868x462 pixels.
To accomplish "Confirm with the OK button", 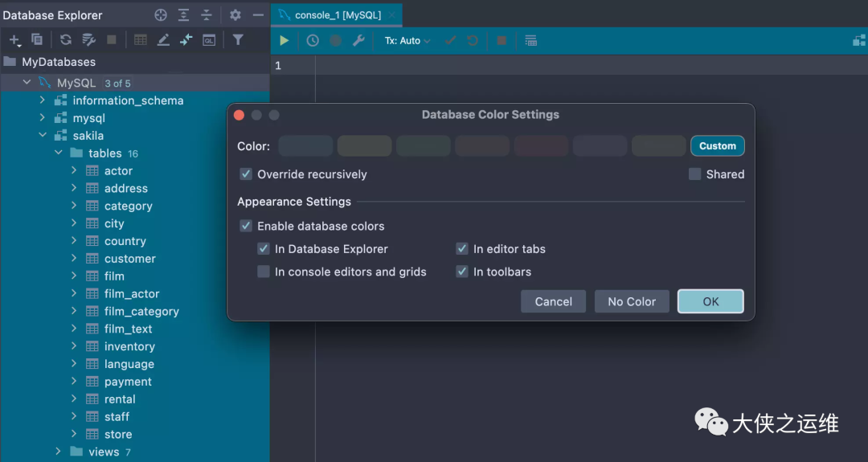I will tap(710, 301).
